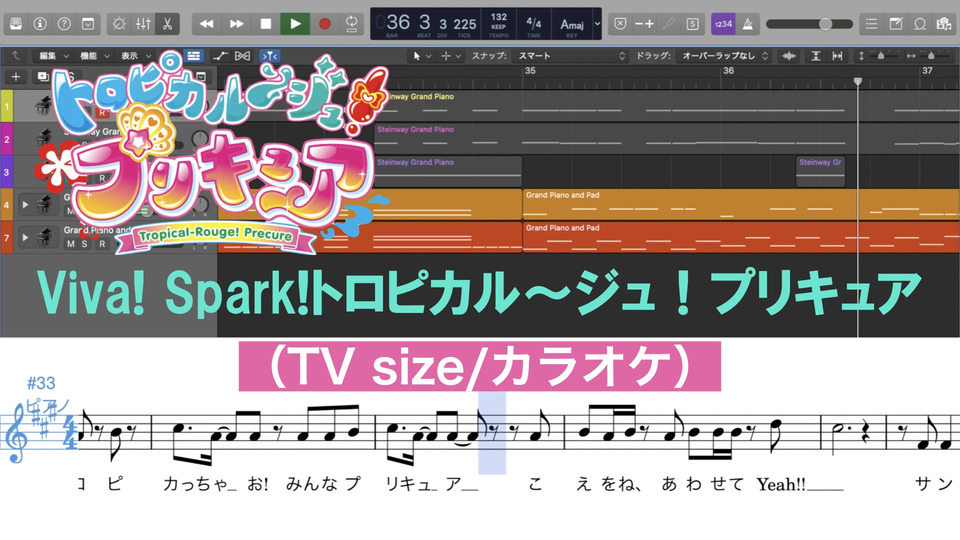Click the Amaj key display
960x540 pixels.
572,24
